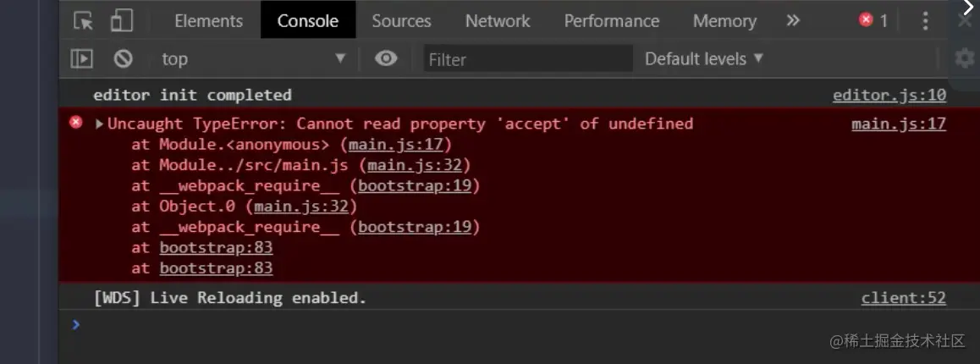Click the red error icon beside Uncaught TypeError
980x364 pixels.
coord(75,122)
